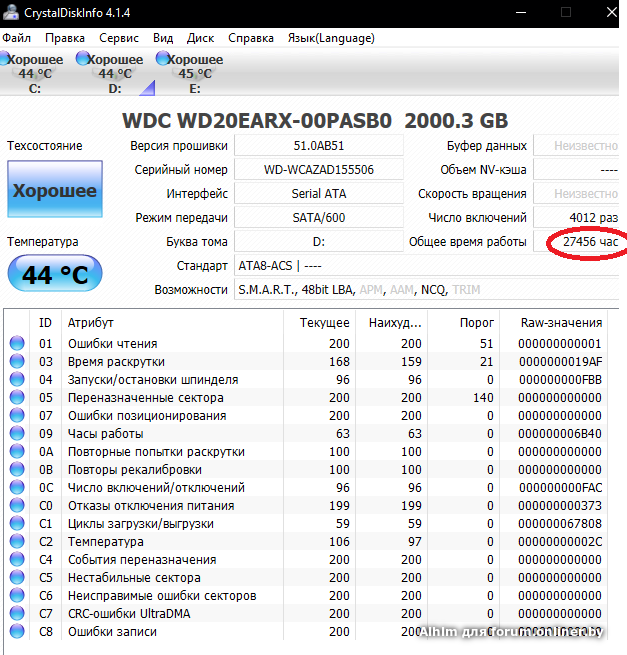Click status orb for Температура attribute
The height and width of the screenshot is (655, 627).
coord(17,542)
